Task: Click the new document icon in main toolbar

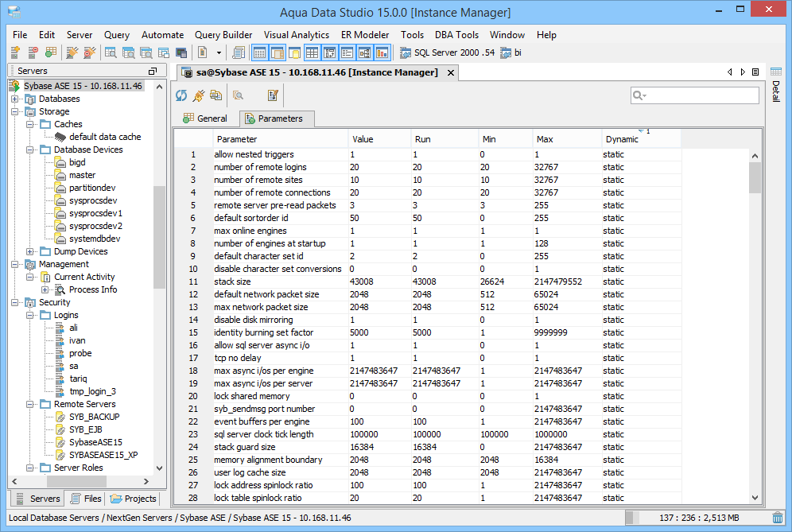Action: tap(203, 52)
